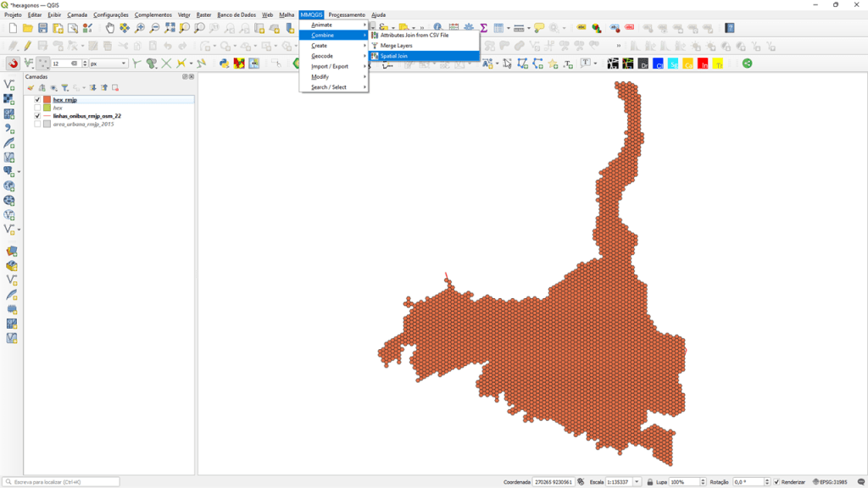Click the Zoom In magnifier tool

pos(140,28)
